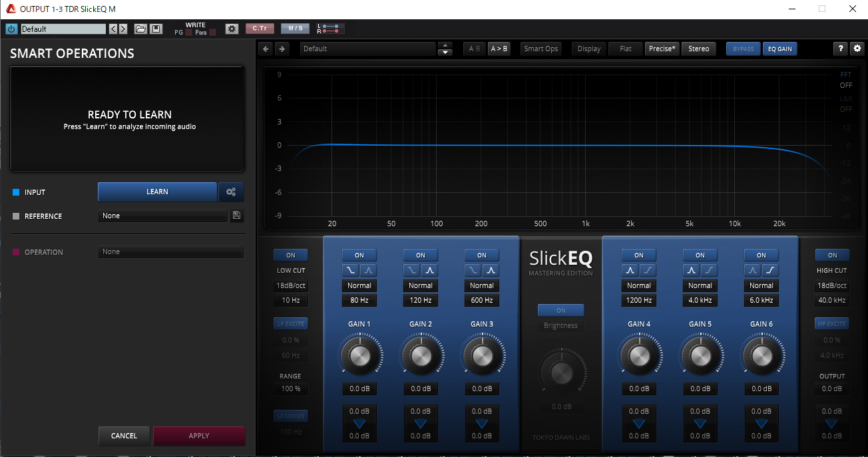Open the host bar gear settings
Viewport: 868px width, 457px height.
(232, 29)
